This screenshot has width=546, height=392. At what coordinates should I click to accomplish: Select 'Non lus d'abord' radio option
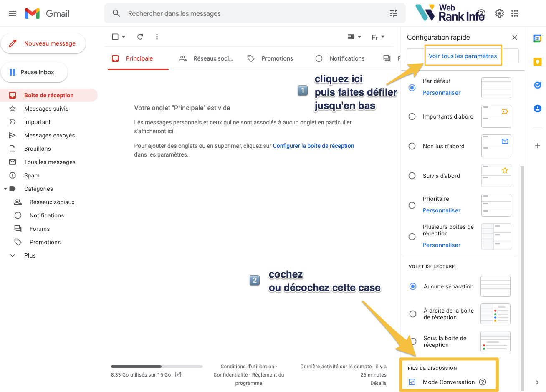(x=412, y=146)
